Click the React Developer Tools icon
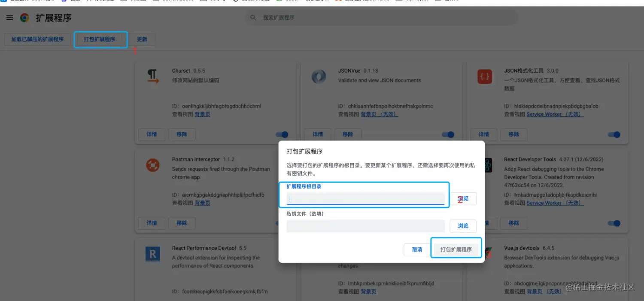Image resolution: width=644 pixels, height=301 pixels. (489, 165)
